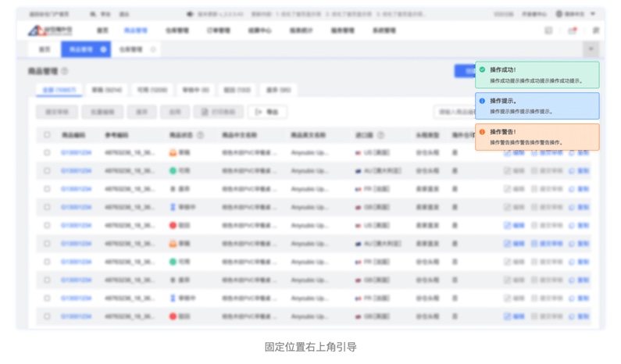Switch to the 草稿 status filter tab
Viewport: 621px width, 364px height.
click(x=100, y=91)
